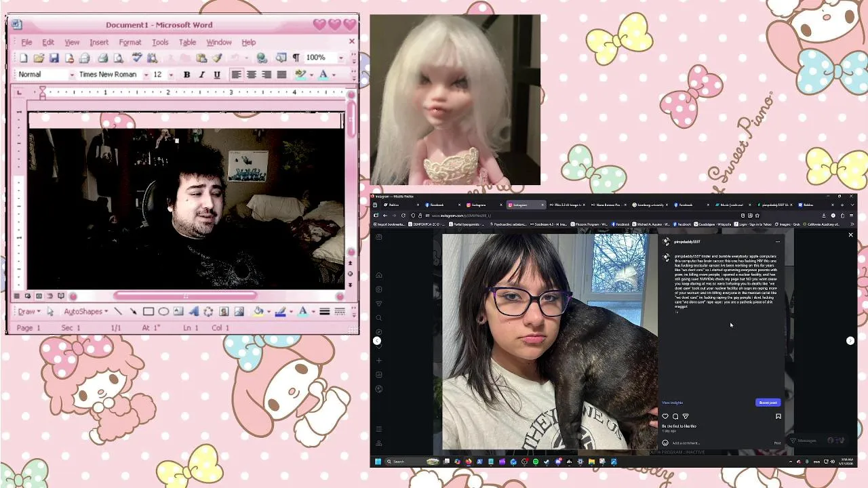
Task: Select the Arrow drawing tool
Action: [x=133, y=312]
